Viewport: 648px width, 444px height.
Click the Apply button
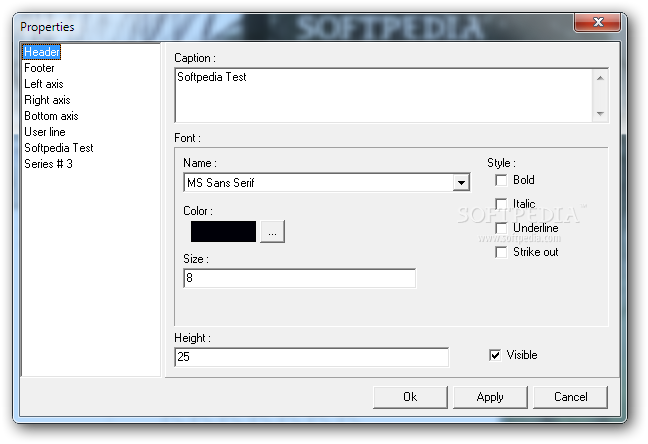(x=490, y=397)
